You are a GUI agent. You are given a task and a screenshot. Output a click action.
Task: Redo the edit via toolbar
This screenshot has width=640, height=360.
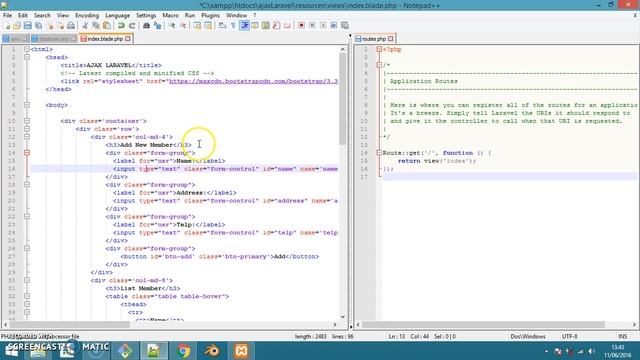[x=132, y=26]
